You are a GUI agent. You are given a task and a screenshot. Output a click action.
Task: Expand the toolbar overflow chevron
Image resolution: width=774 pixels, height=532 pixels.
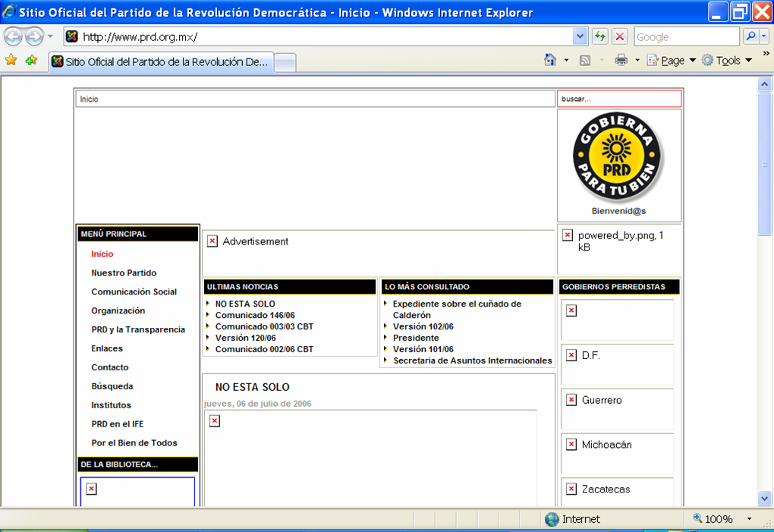click(766, 53)
